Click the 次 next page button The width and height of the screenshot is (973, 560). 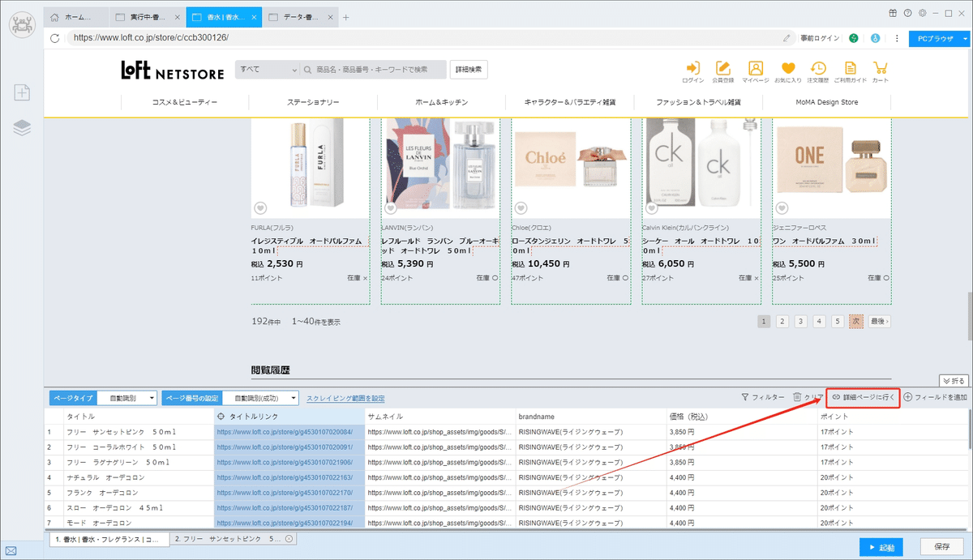coord(855,321)
